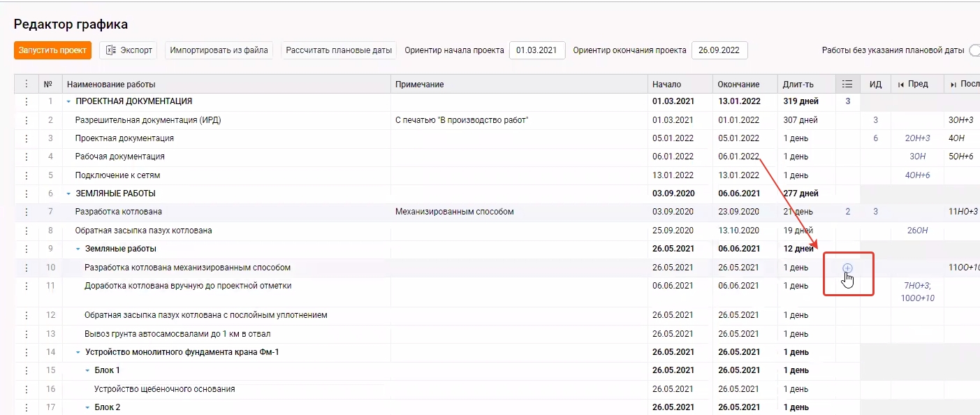The image size is (980, 415).
Task: Collapse the Блок 1 subgroup
Action: (x=87, y=370)
